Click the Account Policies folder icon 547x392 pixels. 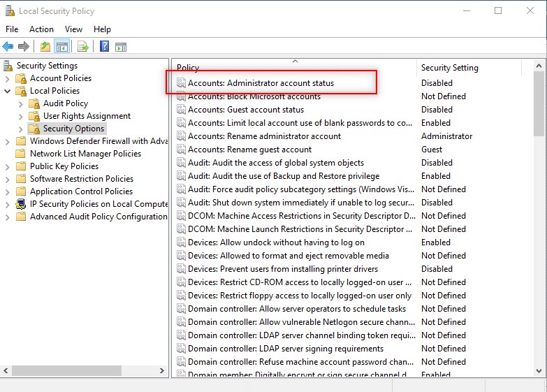pos(21,78)
